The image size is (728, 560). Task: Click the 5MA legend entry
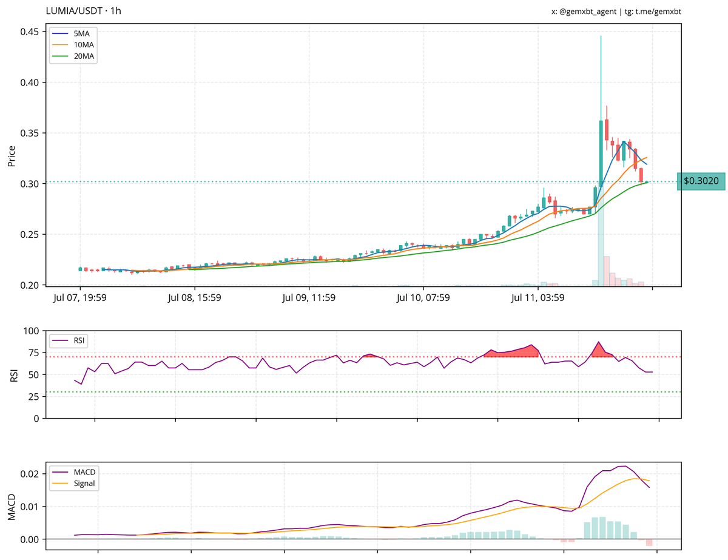(73, 34)
